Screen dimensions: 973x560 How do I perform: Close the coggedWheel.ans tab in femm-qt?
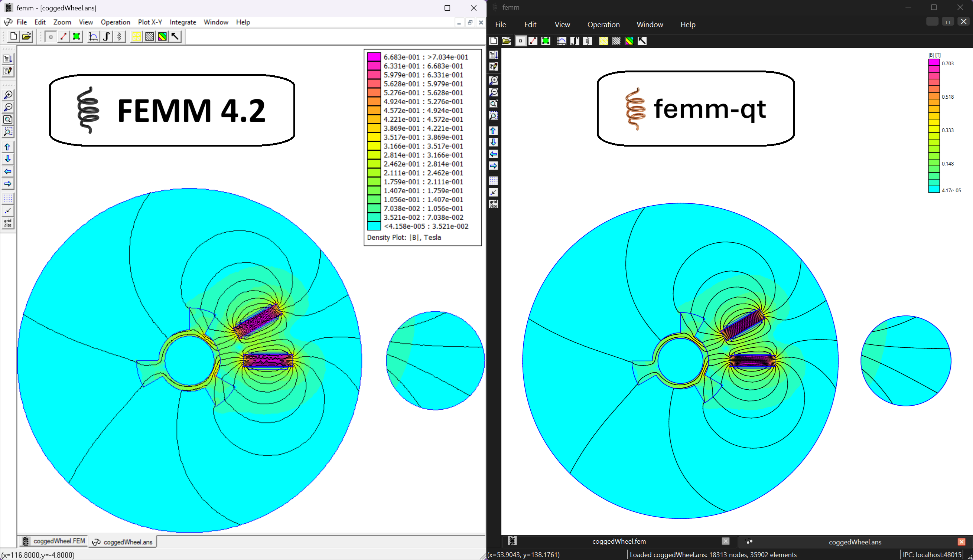(x=961, y=542)
